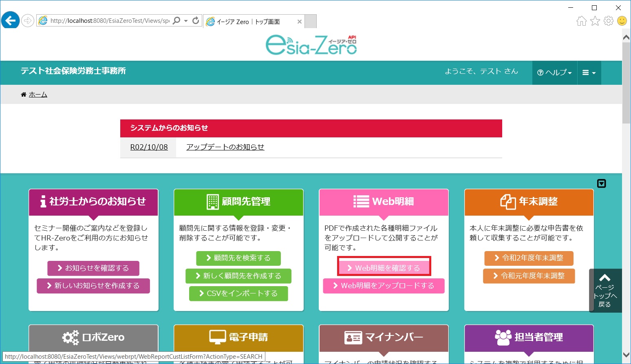Collapse the menu panel with the down-arrow box
Screen dimensions: 631x364
pyautogui.click(x=602, y=183)
